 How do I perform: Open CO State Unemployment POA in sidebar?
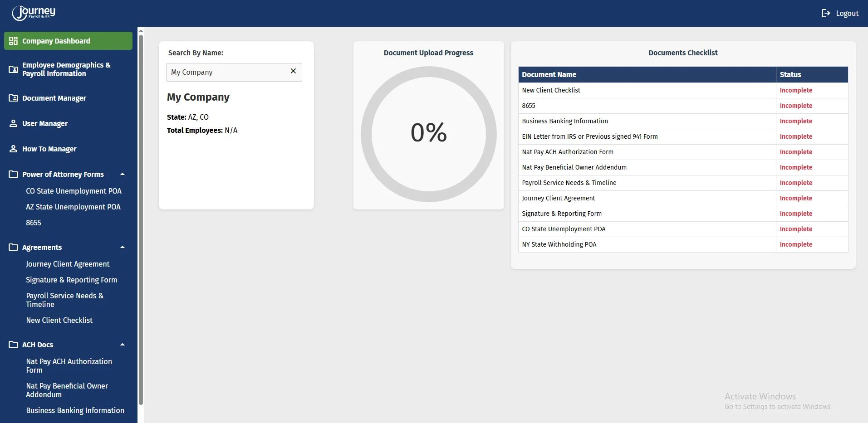click(74, 191)
